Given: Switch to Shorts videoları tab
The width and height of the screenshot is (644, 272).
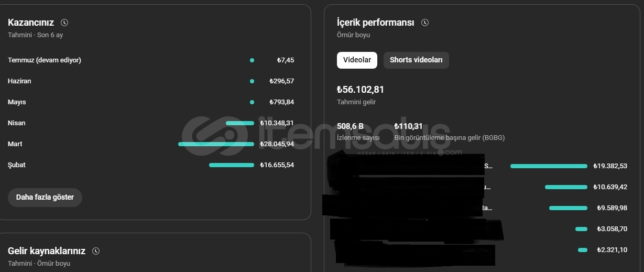Looking at the screenshot, I should coord(416,60).
